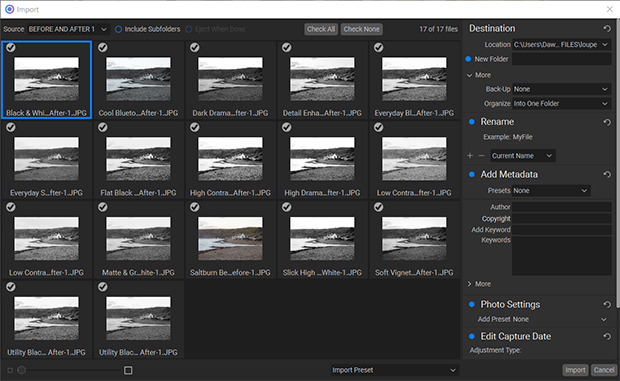Toggle the Add Metadata section dot

pyautogui.click(x=472, y=174)
